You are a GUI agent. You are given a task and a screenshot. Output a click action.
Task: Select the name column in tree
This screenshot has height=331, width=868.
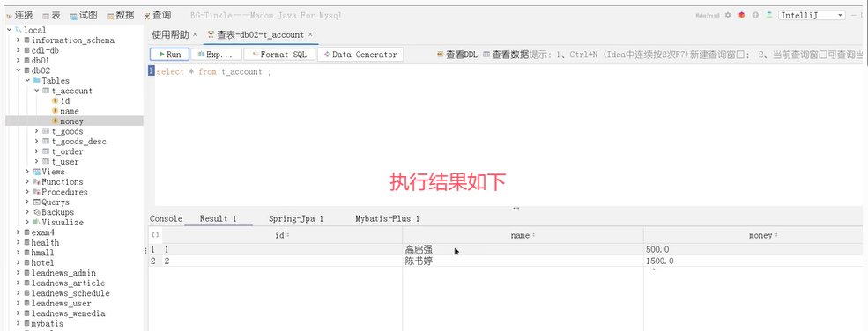(64, 111)
